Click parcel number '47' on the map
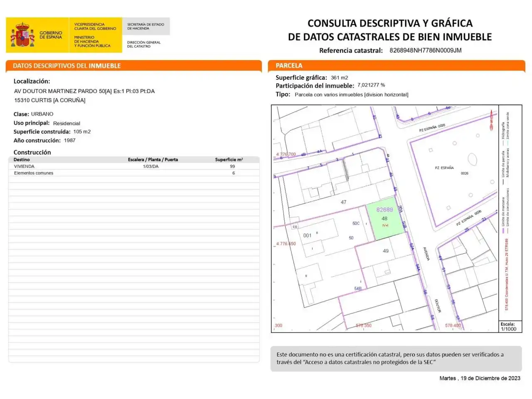 pos(343,202)
